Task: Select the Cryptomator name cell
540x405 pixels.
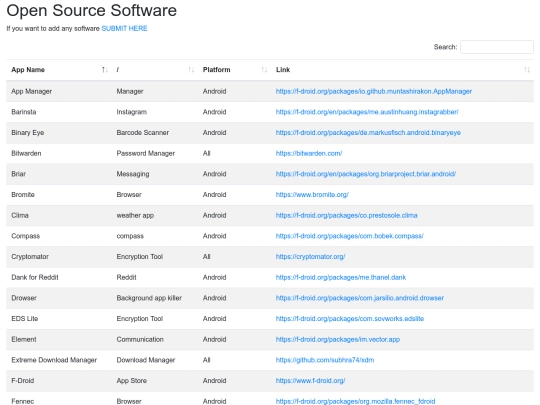Action: click(x=30, y=257)
